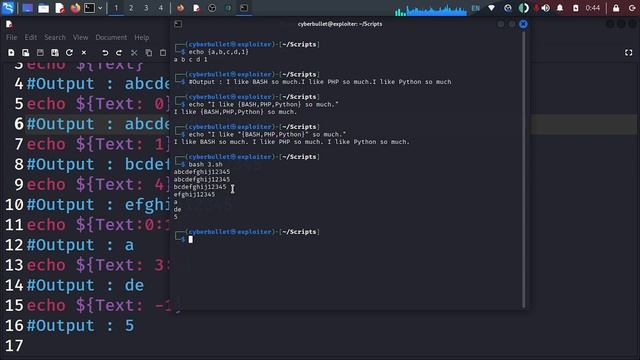Activate Firefox window in the taskbar
Viewport: 640px width, 360px height.
(180, 8)
